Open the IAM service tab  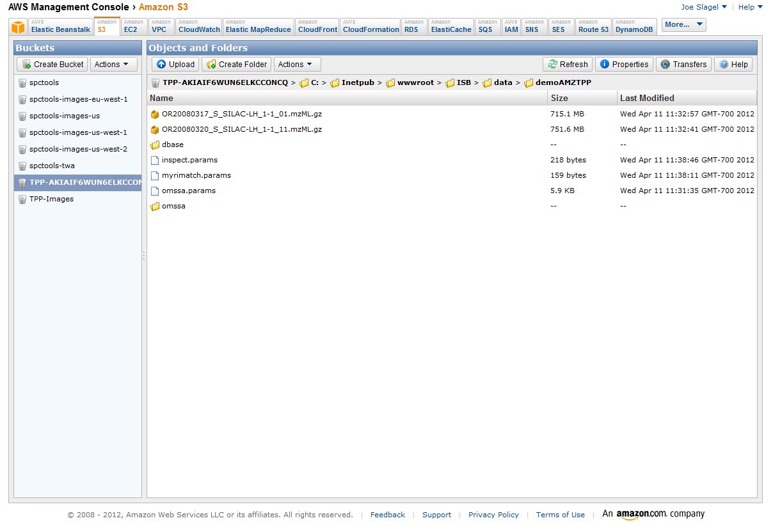pos(511,26)
